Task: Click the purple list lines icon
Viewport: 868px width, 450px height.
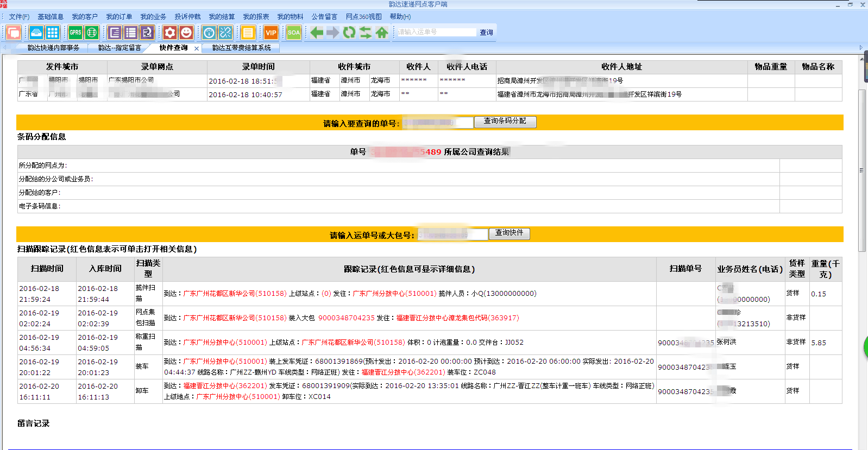Action: click(131, 33)
